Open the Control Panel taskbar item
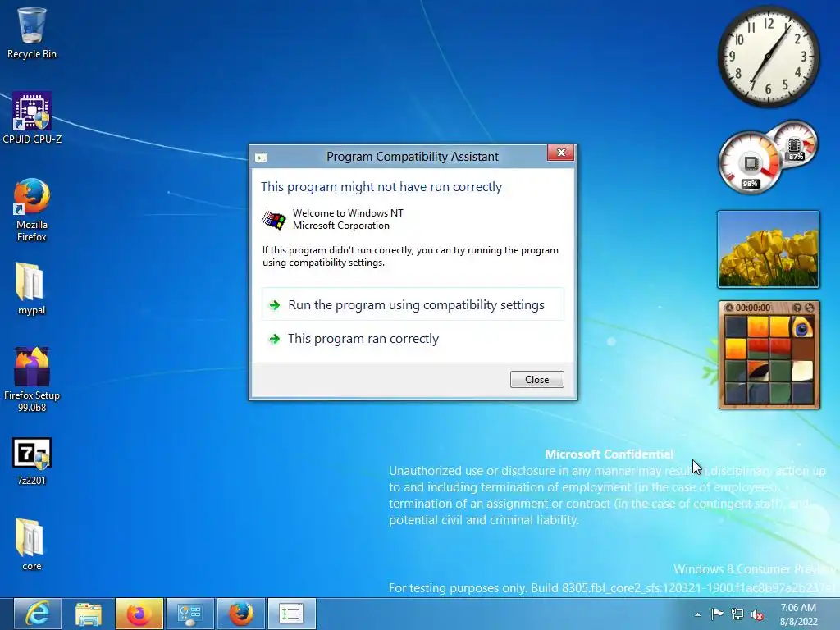This screenshot has width=840, height=630. click(189, 614)
